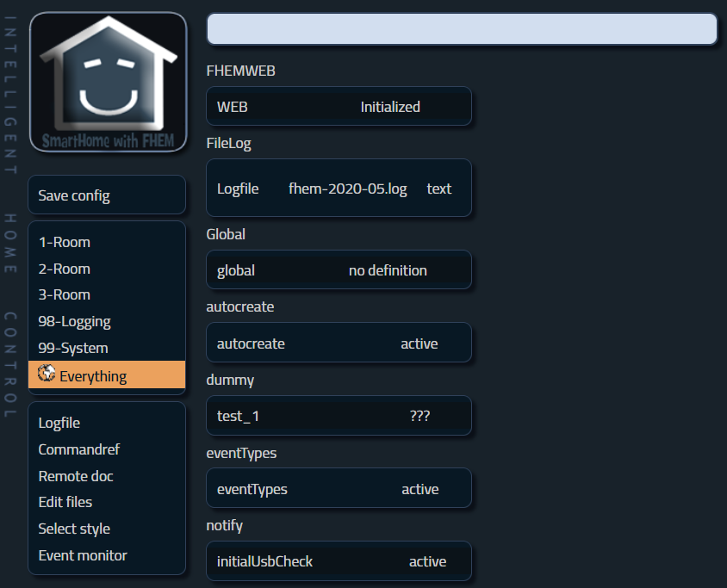The height and width of the screenshot is (588, 727).
Task: Select the 3-Room entry
Action: 65,294
